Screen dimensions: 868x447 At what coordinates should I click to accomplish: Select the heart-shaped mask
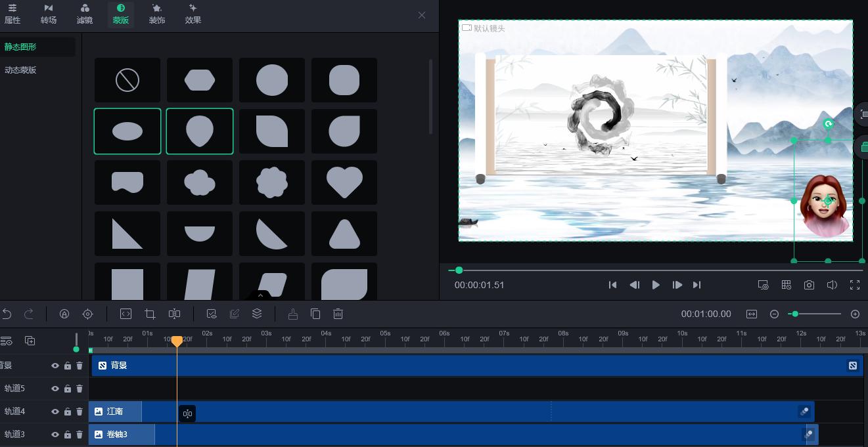(344, 182)
